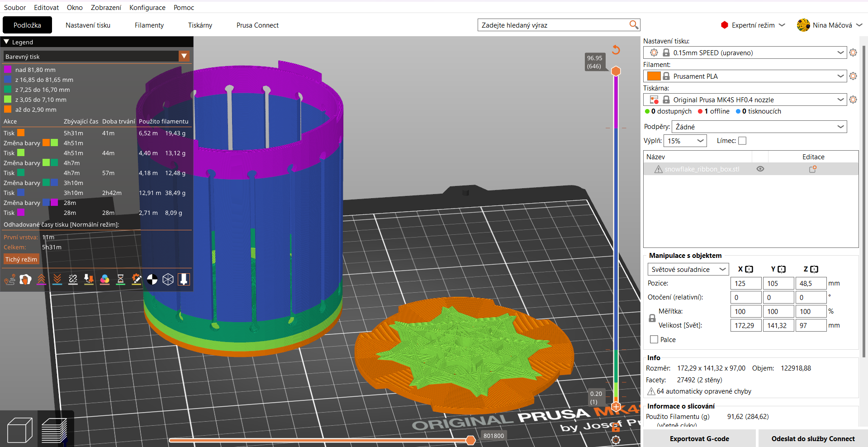Open print settings gear beside 0.15mm SPEED
Screen dimensions: 868x447
tap(853, 52)
